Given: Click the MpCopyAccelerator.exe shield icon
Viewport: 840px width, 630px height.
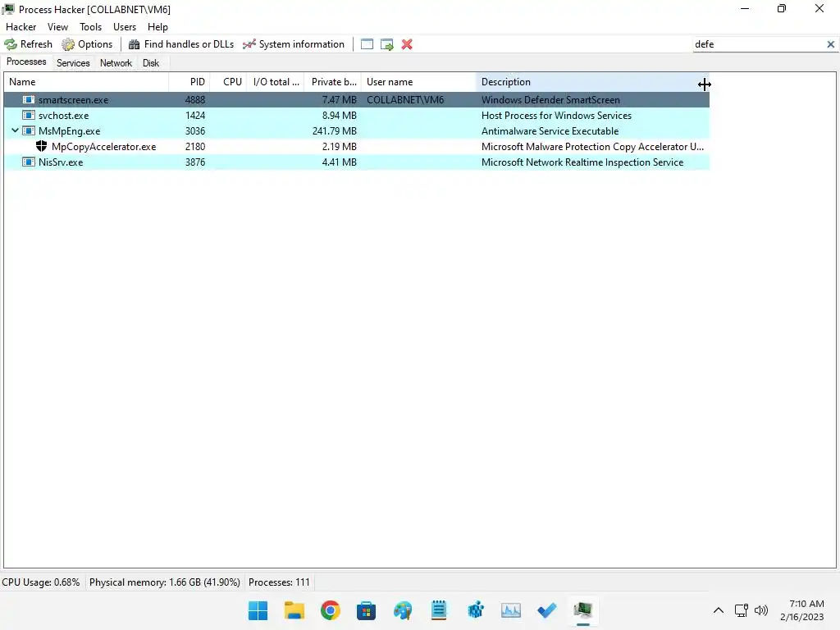Looking at the screenshot, I should point(41,146).
